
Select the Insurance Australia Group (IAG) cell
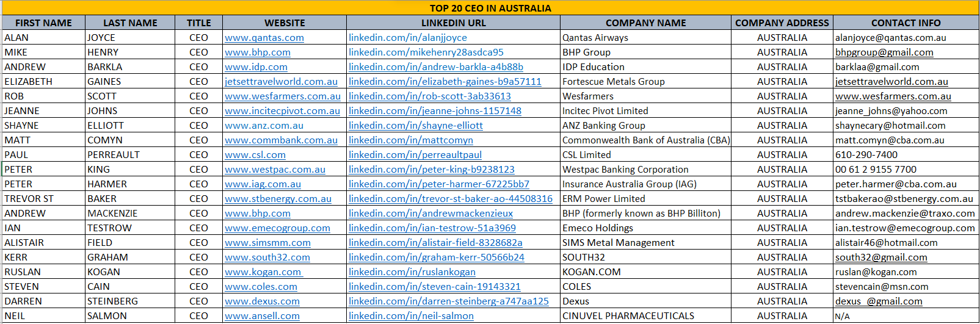click(646, 184)
